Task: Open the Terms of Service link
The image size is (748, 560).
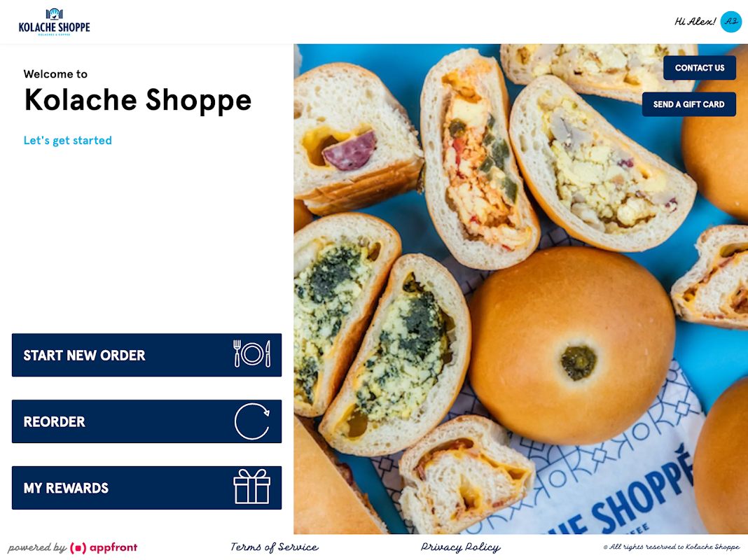Action: (x=275, y=547)
